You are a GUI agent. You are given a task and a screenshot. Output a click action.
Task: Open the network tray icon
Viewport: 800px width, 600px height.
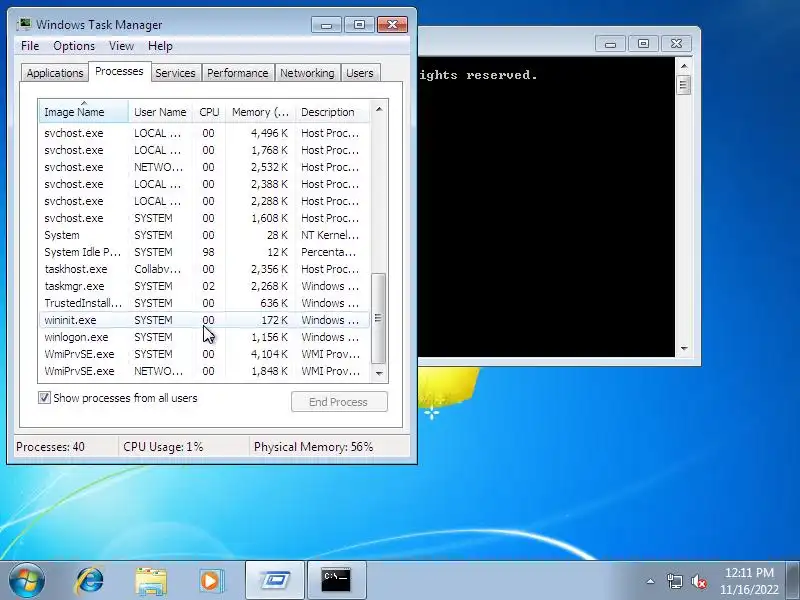674,581
